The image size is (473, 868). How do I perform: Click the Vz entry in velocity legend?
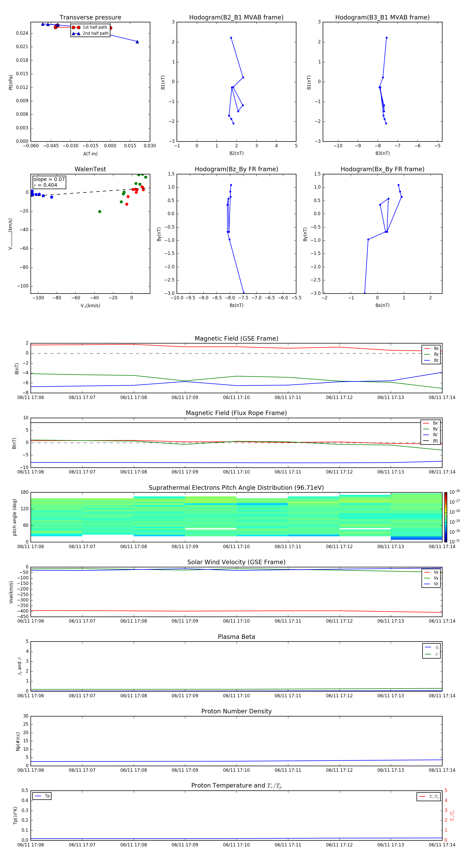(431, 584)
